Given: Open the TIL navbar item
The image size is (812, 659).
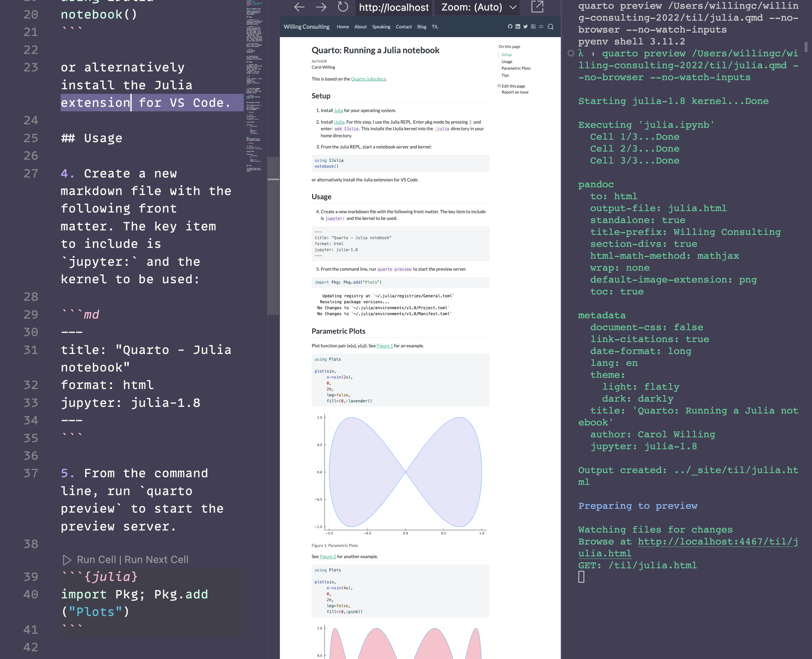Looking at the screenshot, I should (x=435, y=27).
